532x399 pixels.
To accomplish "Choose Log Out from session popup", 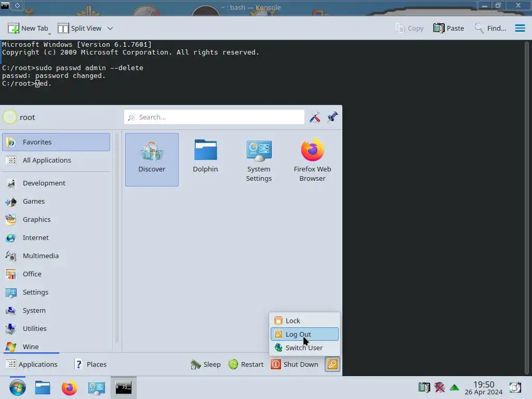I will click(x=304, y=334).
